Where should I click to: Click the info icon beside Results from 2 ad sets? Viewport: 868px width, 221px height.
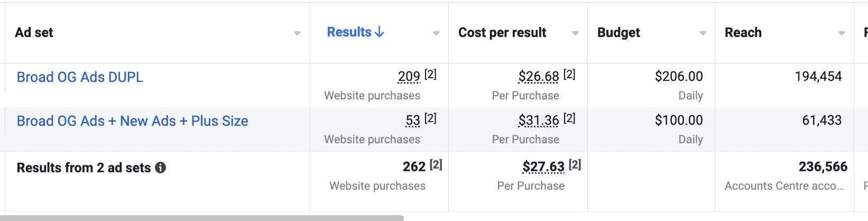point(161,168)
